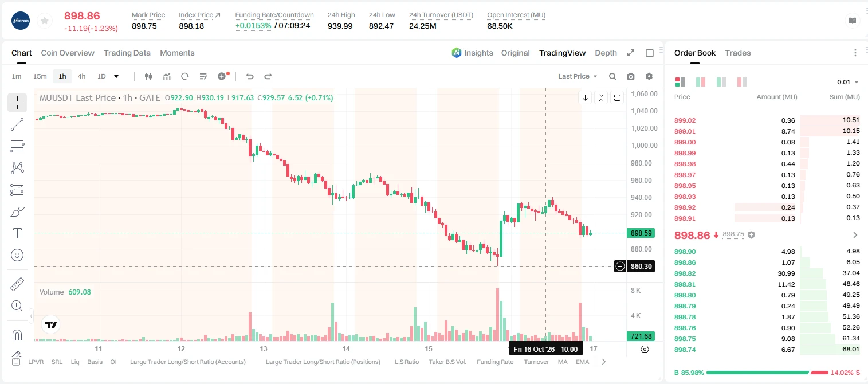Image resolution: width=868 pixels, height=384 pixels.
Task: Open the candlestick chart type selector
Action: coord(149,76)
